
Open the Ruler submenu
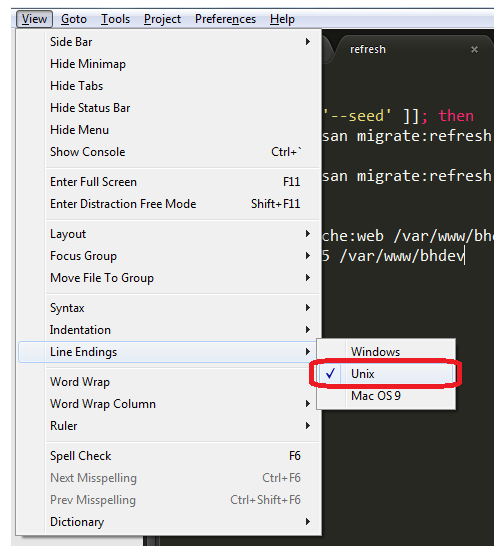169,426
